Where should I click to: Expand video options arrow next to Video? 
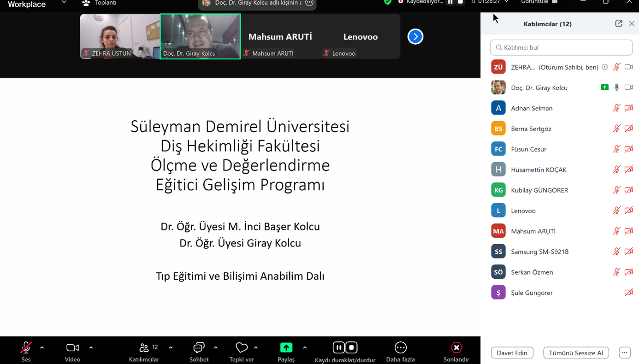point(91,348)
